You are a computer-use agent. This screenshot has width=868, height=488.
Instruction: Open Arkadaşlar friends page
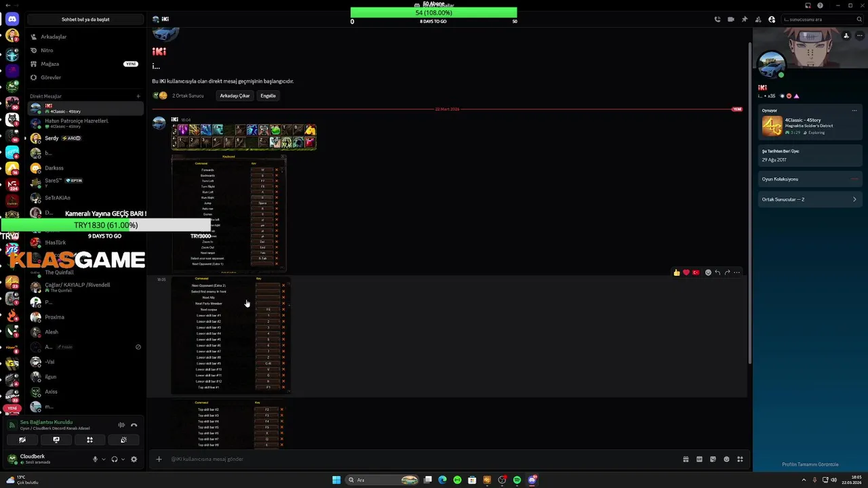[x=85, y=37]
